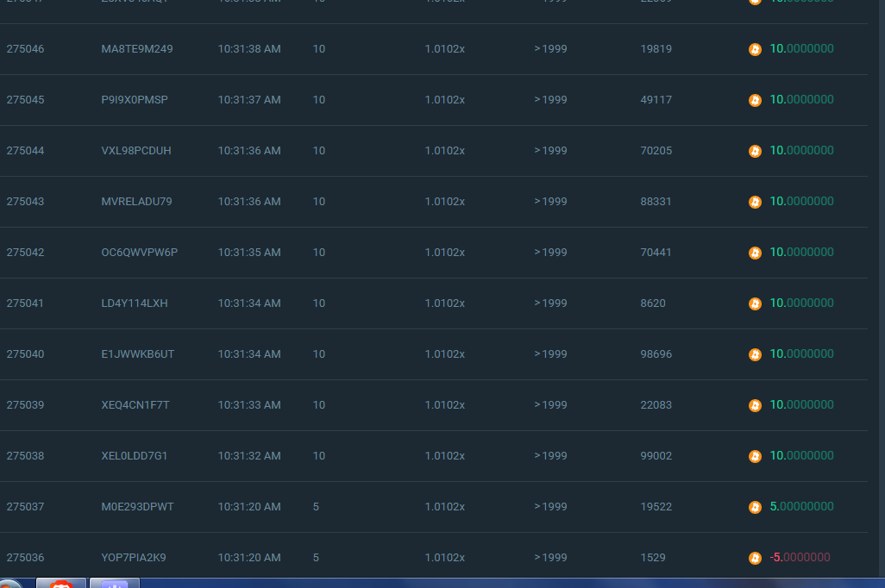The height and width of the screenshot is (588, 885).
Task: Open the Windows Start menu
Action: (10, 585)
